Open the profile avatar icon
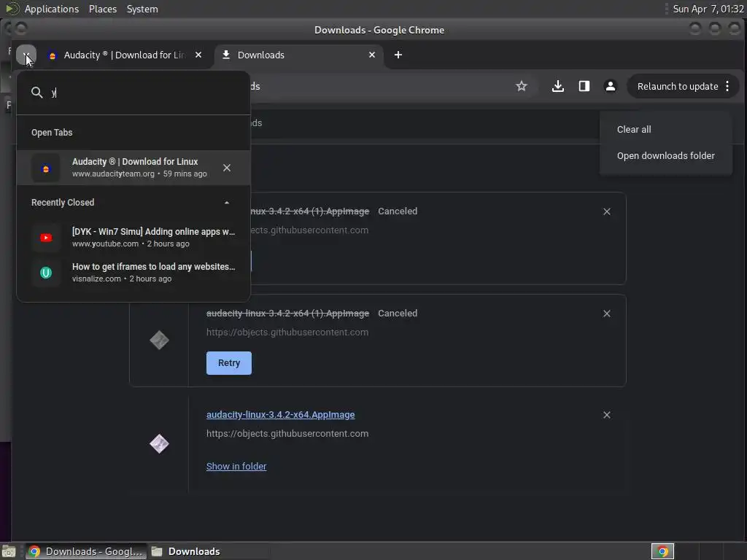Screen dimensions: 747x560 tap(611, 86)
